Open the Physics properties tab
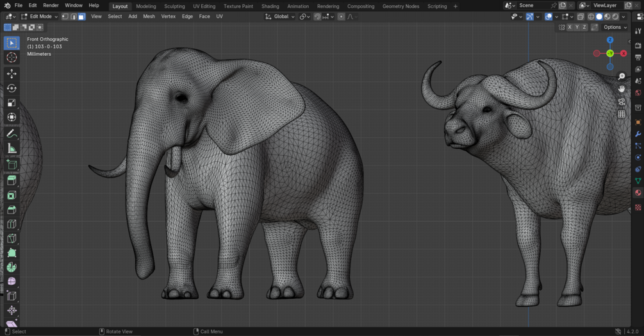 (638, 157)
